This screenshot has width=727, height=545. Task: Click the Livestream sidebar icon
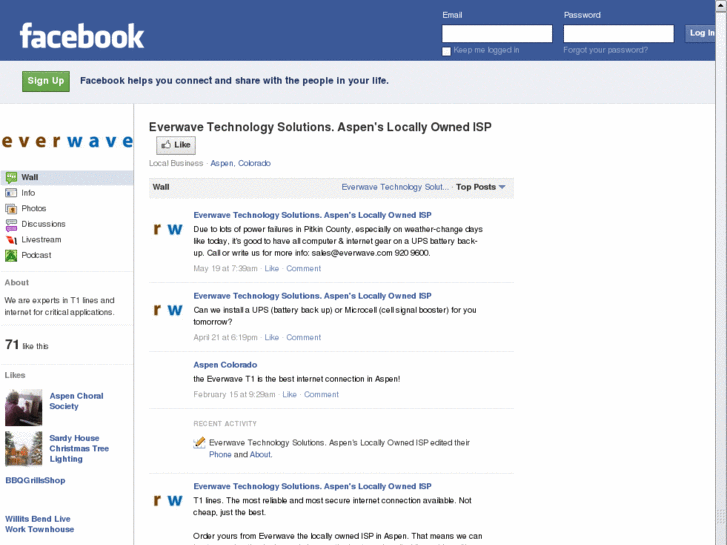[x=11, y=240]
